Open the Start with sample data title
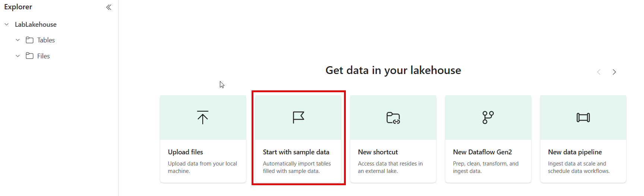This screenshot has width=644, height=196. pyautogui.click(x=296, y=152)
